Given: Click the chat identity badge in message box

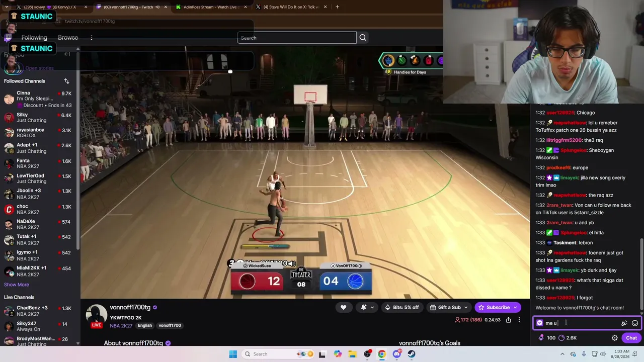Looking at the screenshot, I should (x=540, y=323).
